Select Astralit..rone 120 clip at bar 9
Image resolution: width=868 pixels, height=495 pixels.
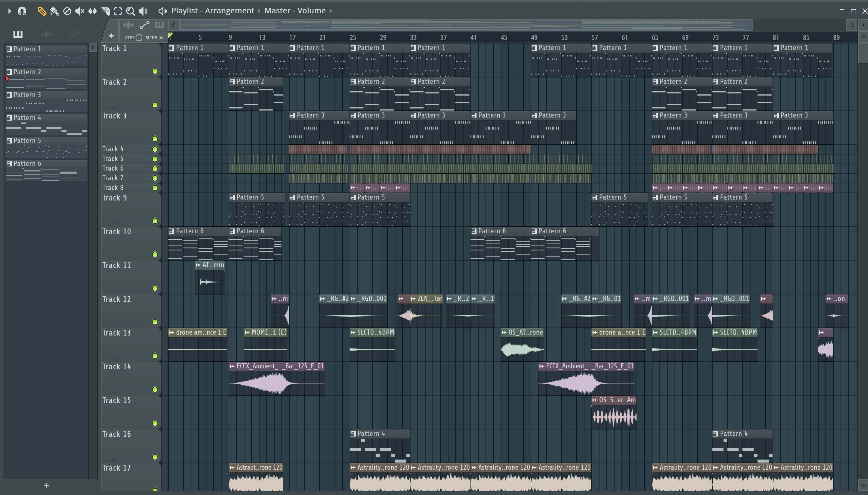(x=256, y=477)
